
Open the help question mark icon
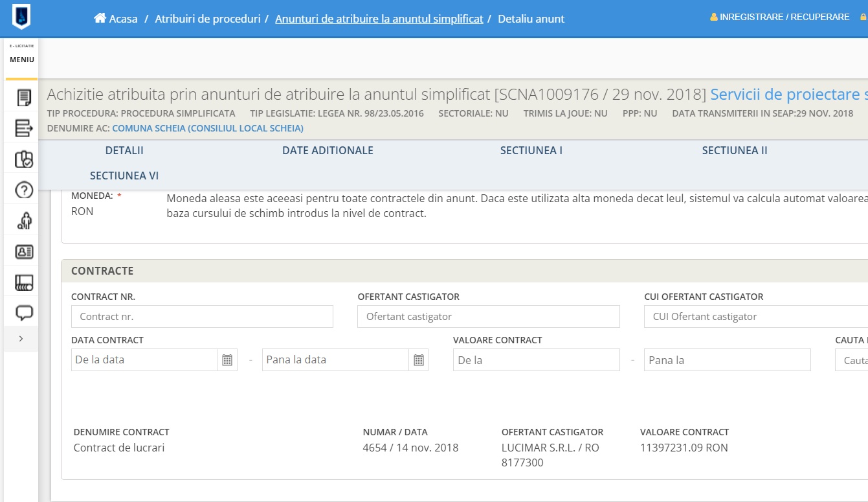pyautogui.click(x=24, y=190)
